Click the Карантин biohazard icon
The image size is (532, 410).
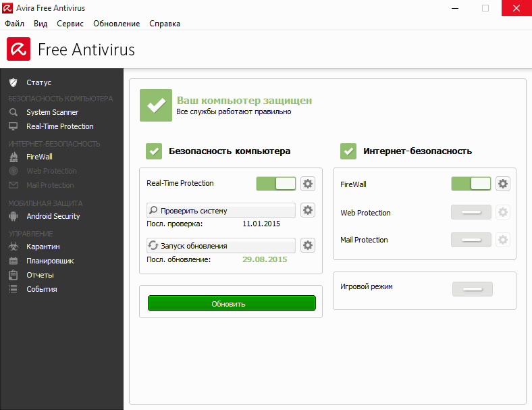point(14,247)
